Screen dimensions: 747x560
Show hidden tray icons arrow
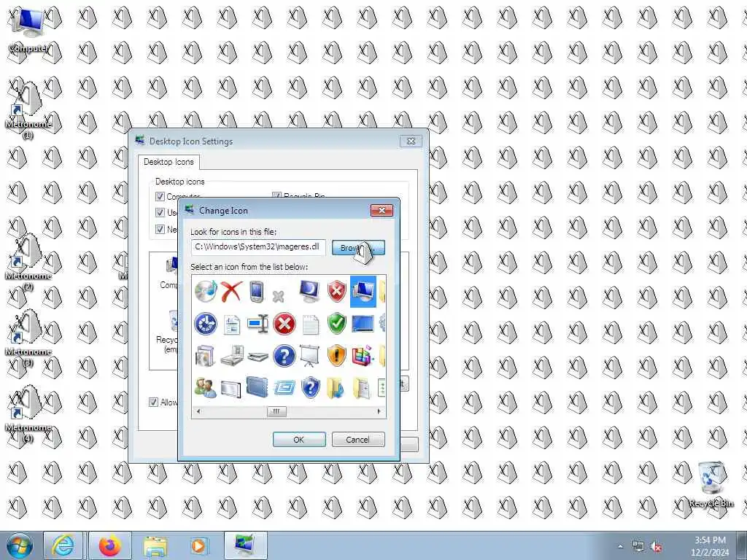point(620,547)
